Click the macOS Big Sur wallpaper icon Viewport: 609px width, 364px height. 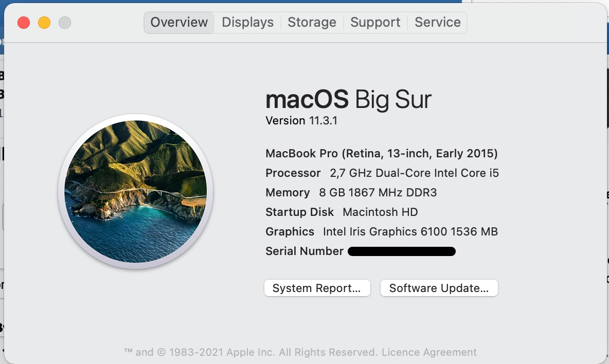(x=136, y=191)
